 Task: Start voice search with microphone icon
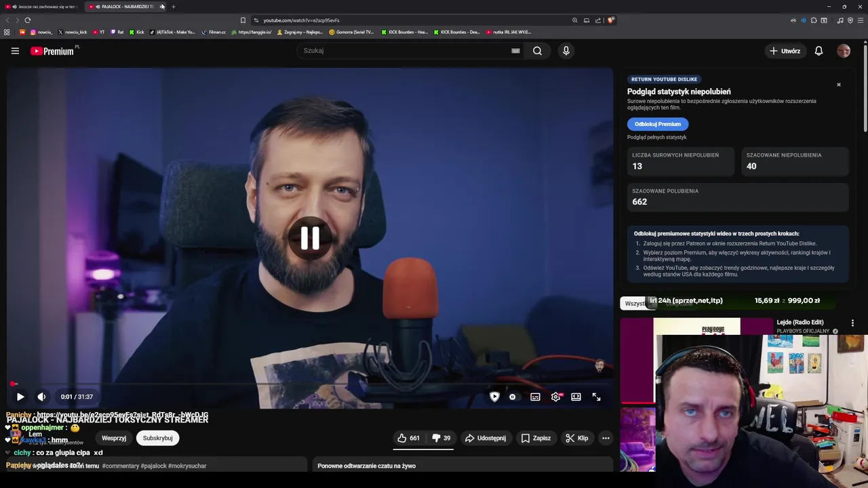[566, 51]
